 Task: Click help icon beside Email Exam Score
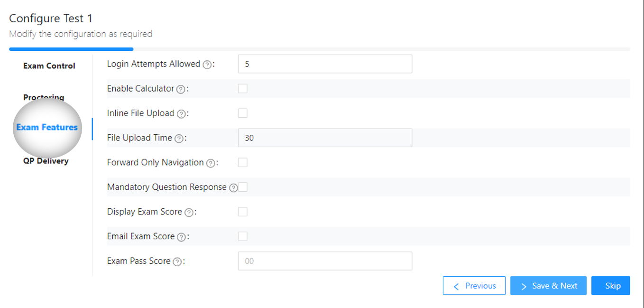[x=181, y=238]
